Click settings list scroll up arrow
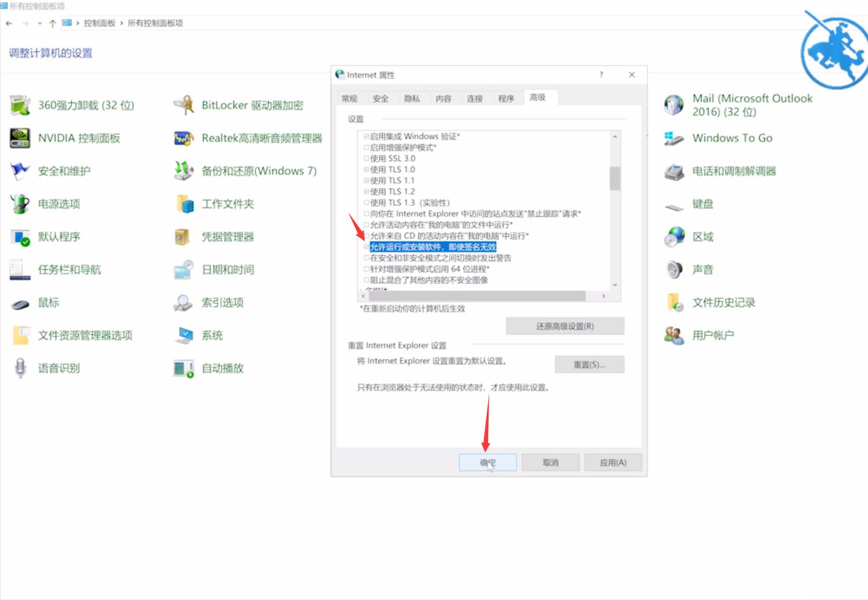Viewport: 868px width, 600px height. click(615, 137)
